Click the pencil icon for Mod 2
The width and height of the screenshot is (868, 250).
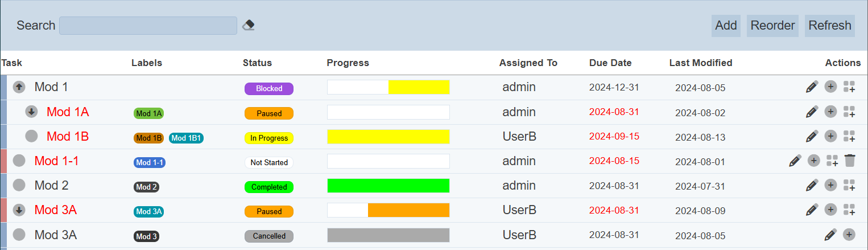[812, 185]
